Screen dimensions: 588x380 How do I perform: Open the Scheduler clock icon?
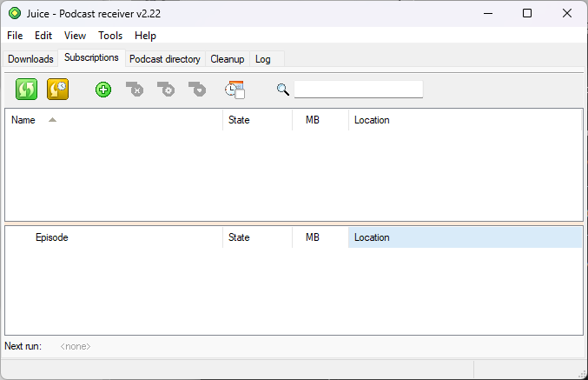[x=235, y=90]
